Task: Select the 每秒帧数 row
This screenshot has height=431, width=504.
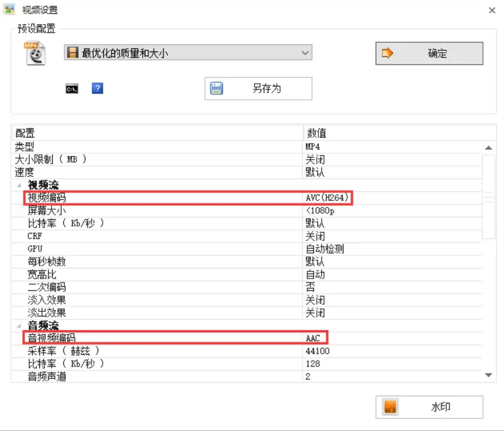Action: pos(247,262)
